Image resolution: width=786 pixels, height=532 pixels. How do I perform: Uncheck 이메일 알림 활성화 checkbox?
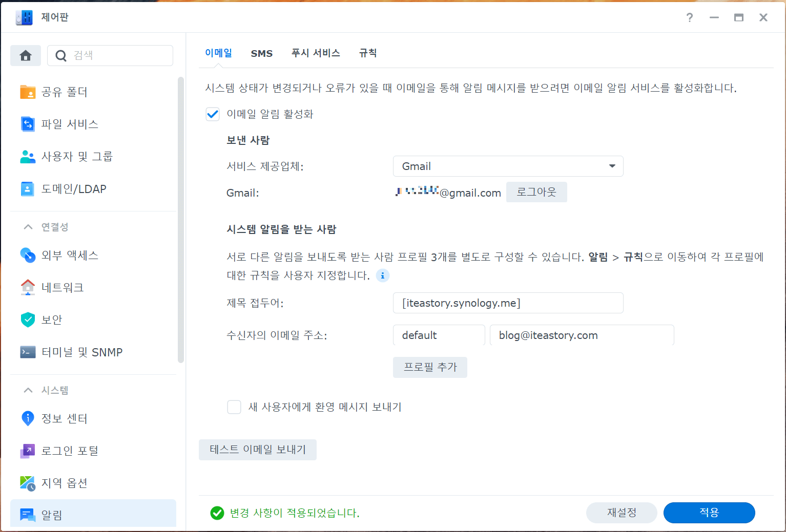click(213, 114)
